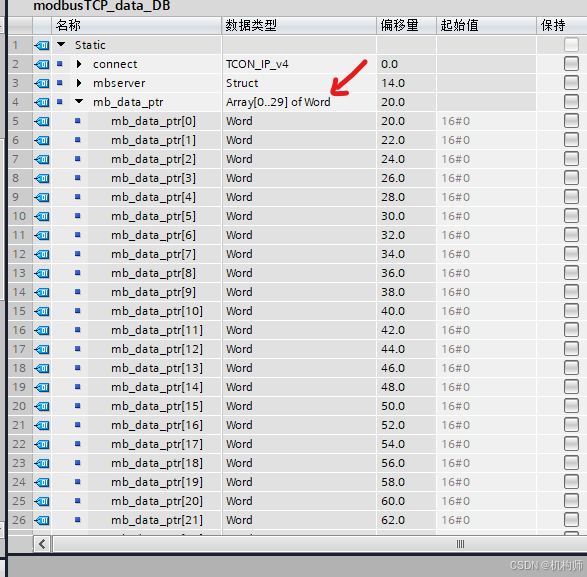This screenshot has width=587, height=577.
Task: Select the TCON_IP_v4 data type cell
Action: [x=299, y=64]
